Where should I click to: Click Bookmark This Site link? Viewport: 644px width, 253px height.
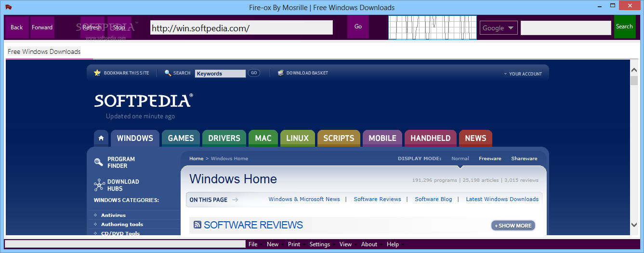[126, 73]
